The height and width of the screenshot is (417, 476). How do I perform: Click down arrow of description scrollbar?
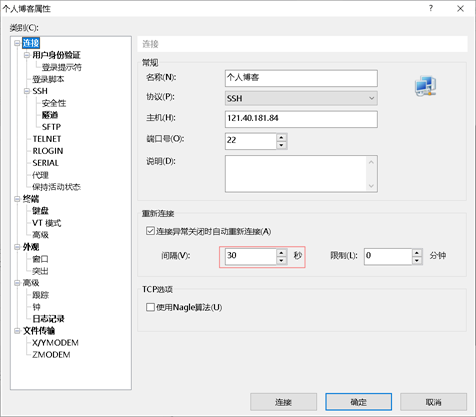[371, 186]
